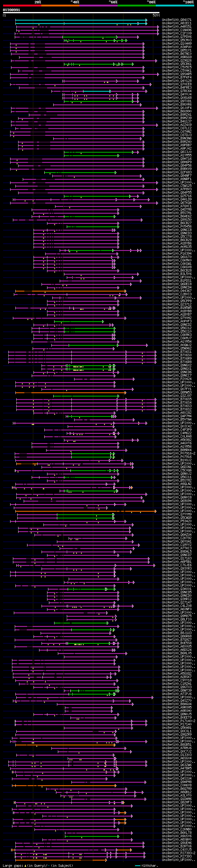This screenshot has width=197, height=868.
Task: Open hit UniRef100_C1N496
Action: (176, 30)
